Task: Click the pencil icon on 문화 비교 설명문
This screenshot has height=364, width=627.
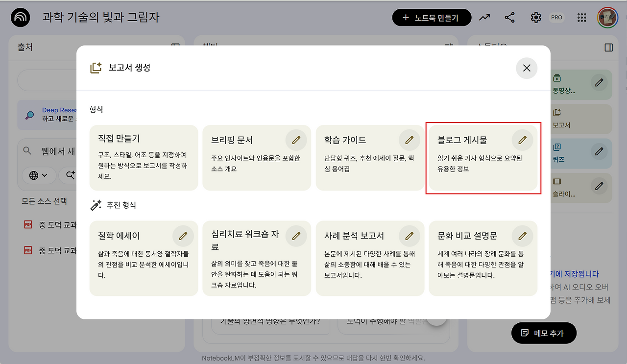Action: pos(523,236)
